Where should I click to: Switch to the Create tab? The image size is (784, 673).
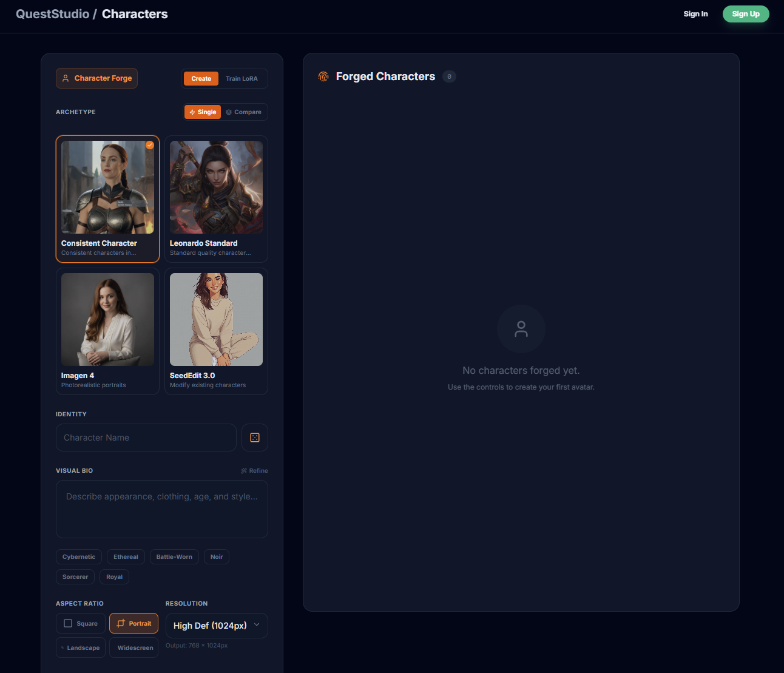tap(200, 78)
